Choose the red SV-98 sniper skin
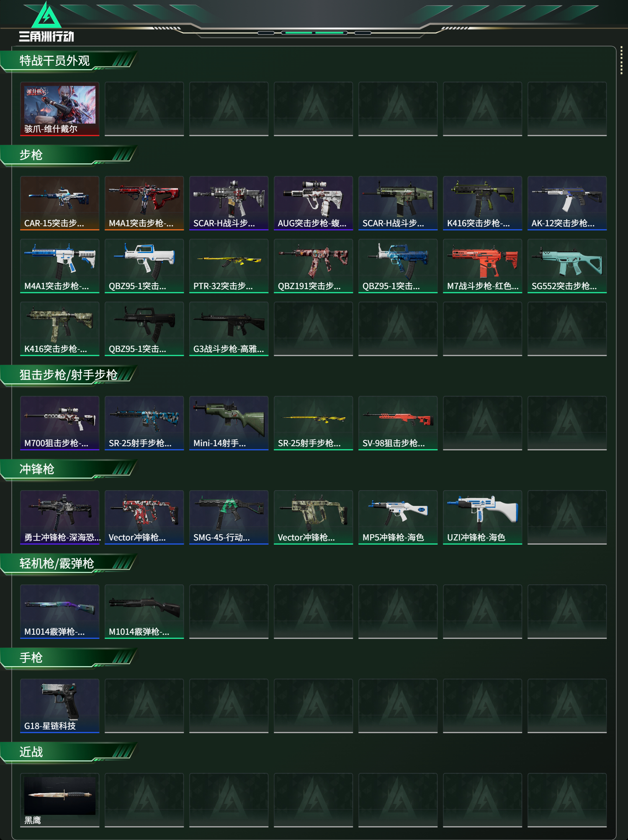This screenshot has width=628, height=840. tap(398, 423)
